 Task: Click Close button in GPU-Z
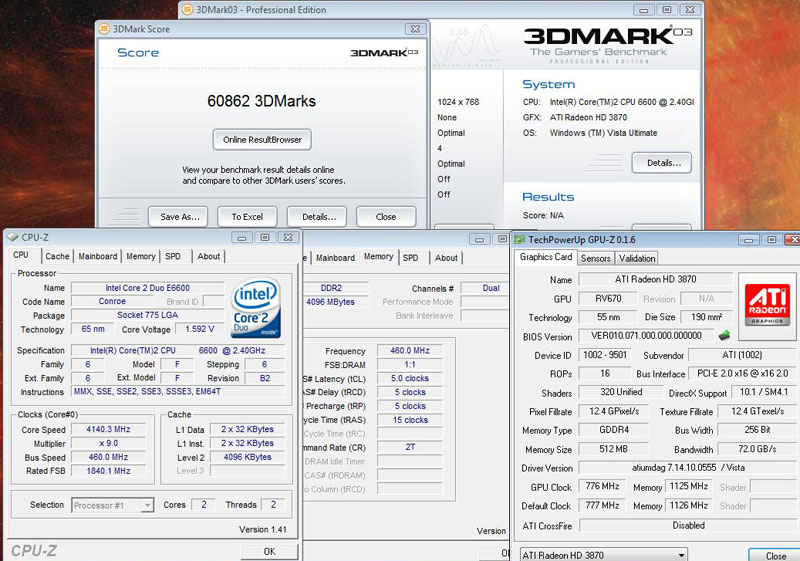pos(774,556)
